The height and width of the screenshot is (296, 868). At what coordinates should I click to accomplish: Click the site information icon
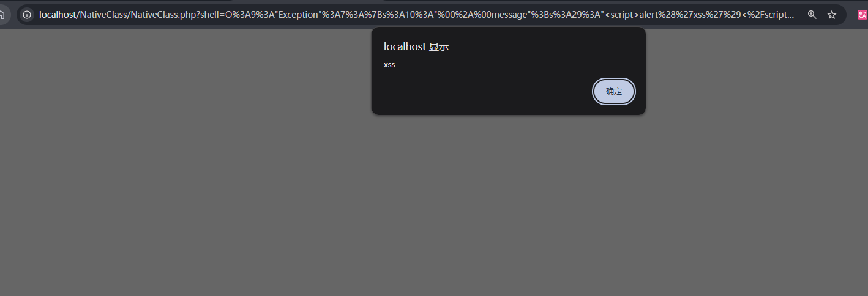[x=27, y=15]
